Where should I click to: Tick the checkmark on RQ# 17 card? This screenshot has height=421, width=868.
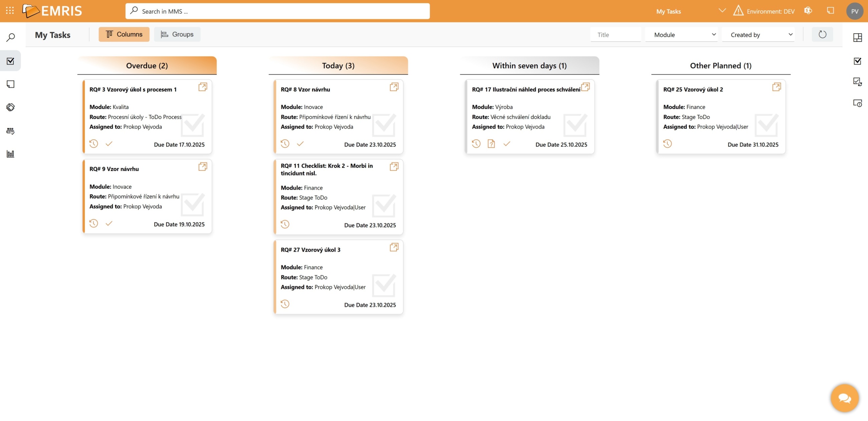(x=506, y=144)
